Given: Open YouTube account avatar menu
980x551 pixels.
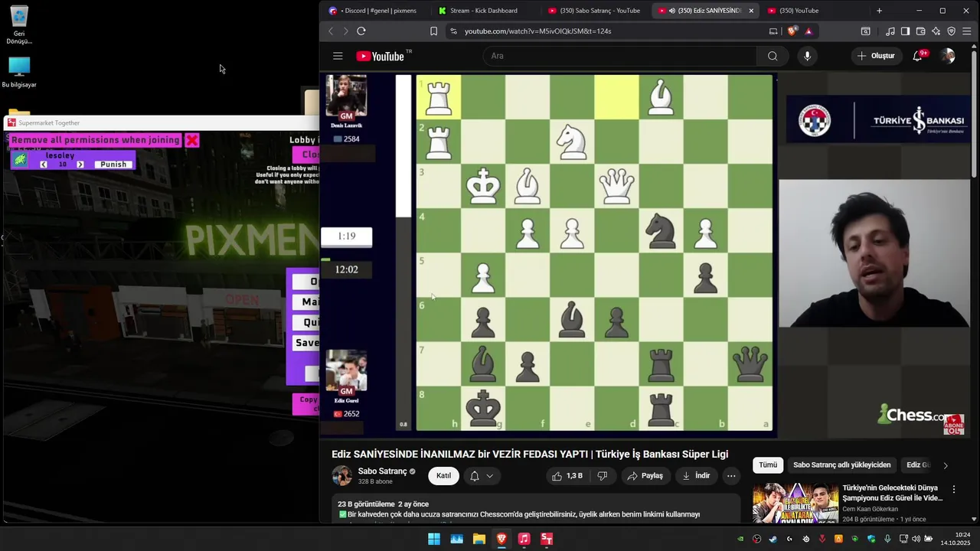Looking at the screenshot, I should (x=948, y=56).
